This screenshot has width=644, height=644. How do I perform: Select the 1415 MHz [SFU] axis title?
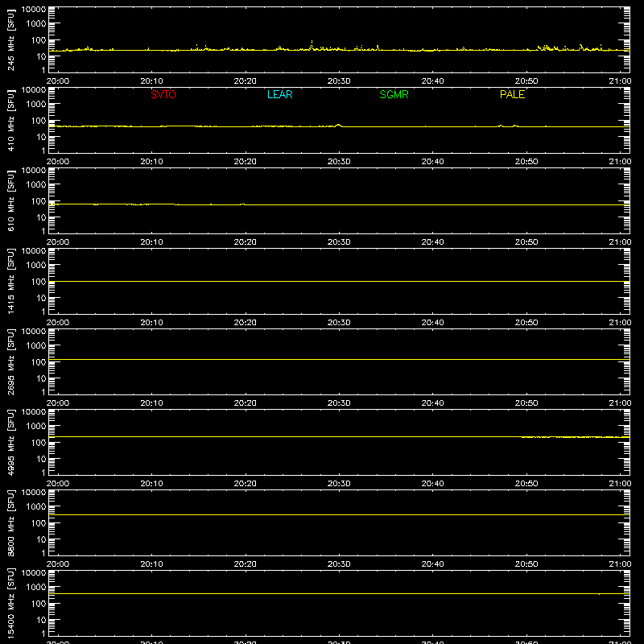[11, 281]
